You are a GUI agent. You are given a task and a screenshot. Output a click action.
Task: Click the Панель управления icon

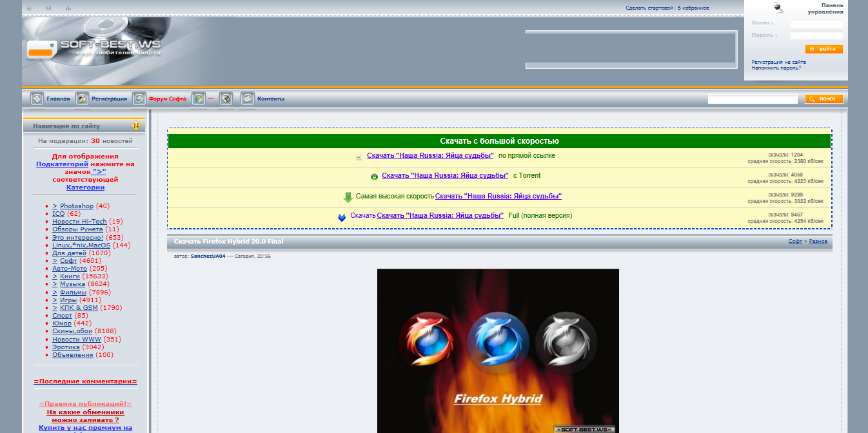coord(779,8)
